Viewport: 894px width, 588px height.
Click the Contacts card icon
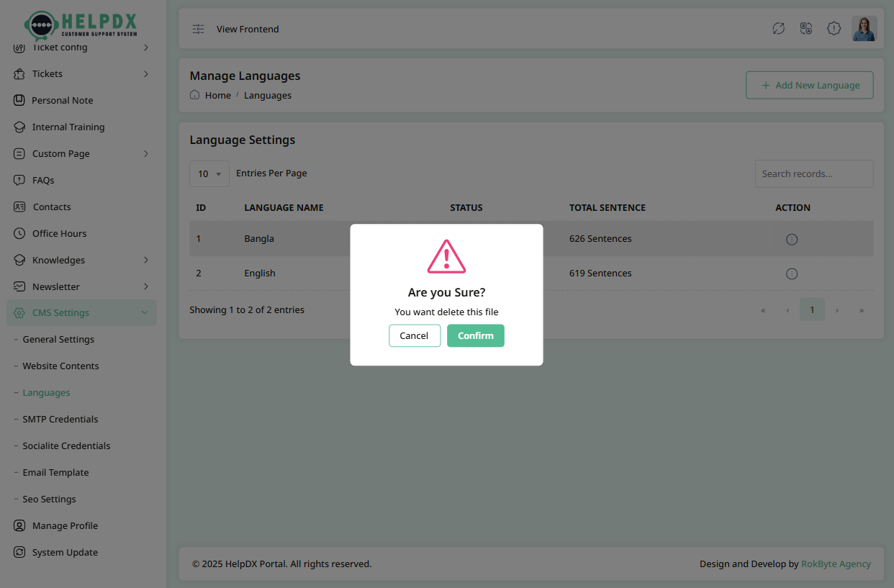(x=19, y=207)
